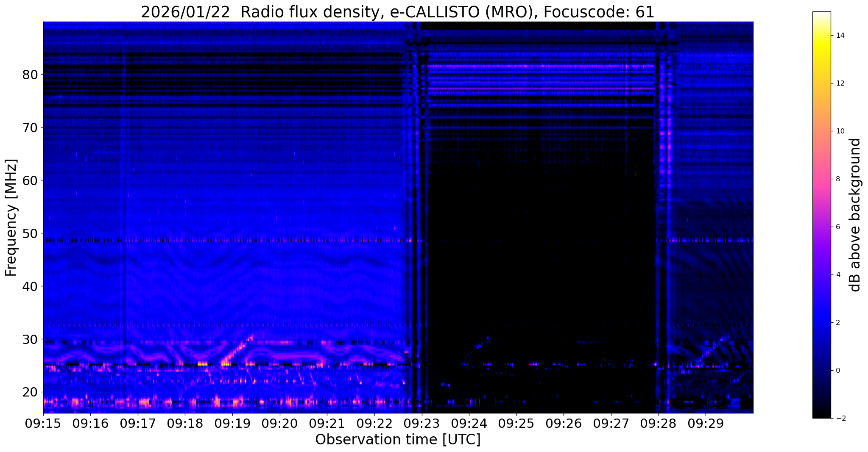Screen dimensions: 868x452
Task: Select the 09:20 time tick label
Action: click(x=280, y=424)
